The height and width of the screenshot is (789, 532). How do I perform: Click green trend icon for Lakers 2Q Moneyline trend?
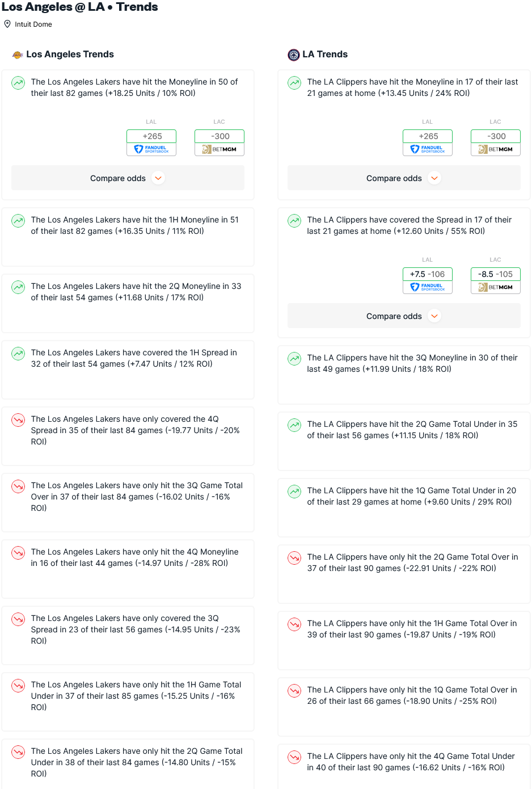(18, 287)
